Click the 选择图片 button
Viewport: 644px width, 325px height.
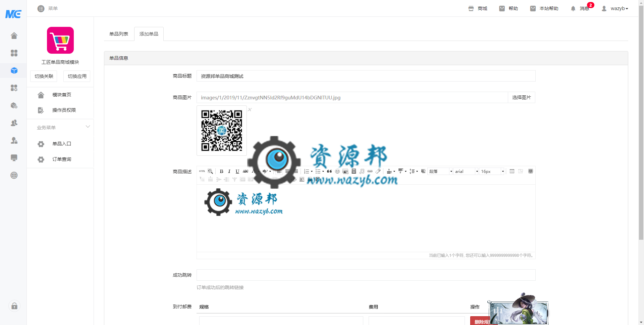tap(522, 97)
